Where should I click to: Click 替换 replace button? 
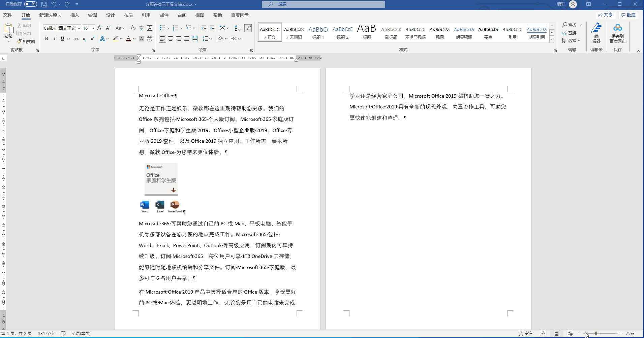569,33
